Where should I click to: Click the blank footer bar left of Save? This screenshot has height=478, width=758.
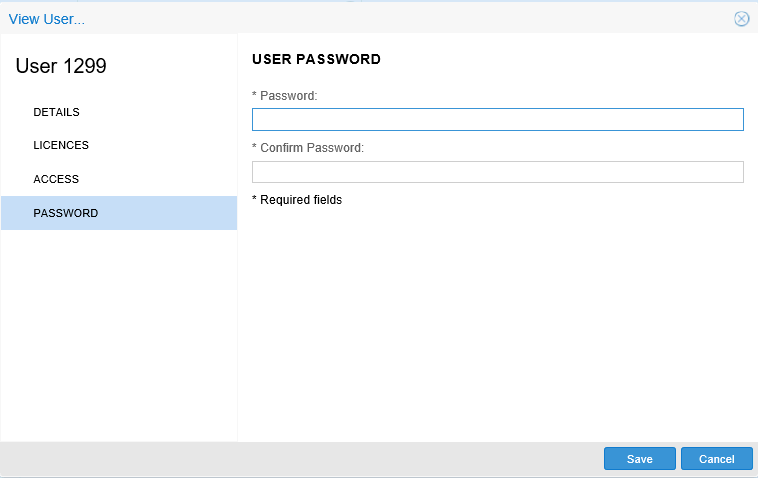[300, 459]
